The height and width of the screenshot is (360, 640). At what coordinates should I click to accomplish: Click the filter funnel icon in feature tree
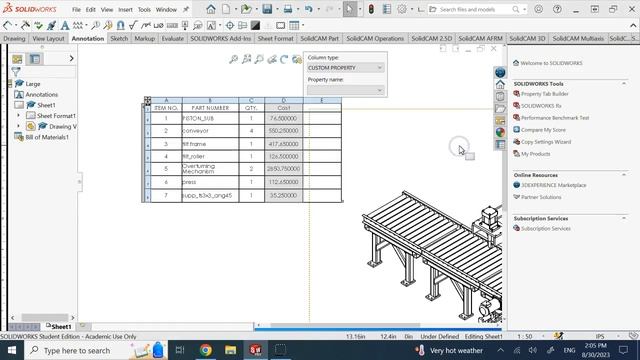point(16,72)
